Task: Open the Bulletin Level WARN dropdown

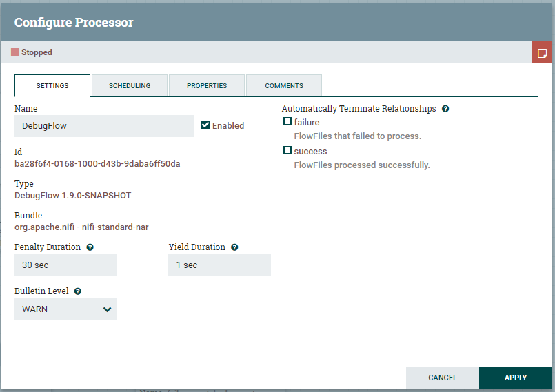Action: point(65,309)
